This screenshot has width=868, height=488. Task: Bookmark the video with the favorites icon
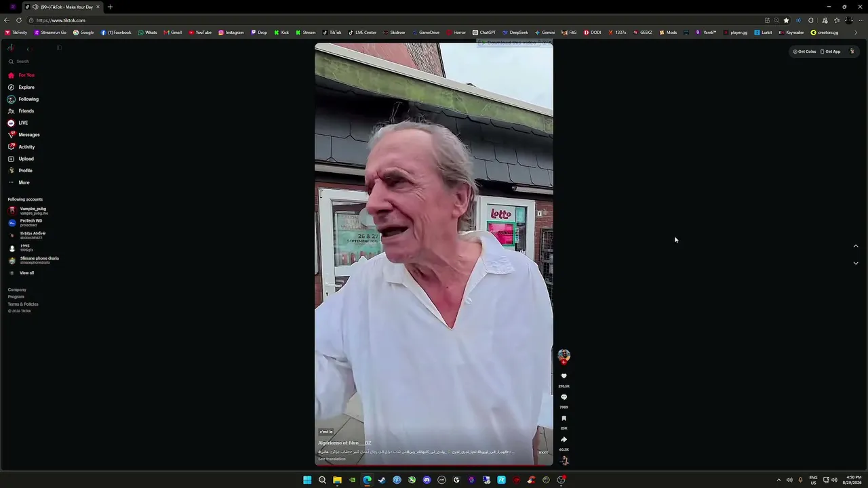(x=564, y=418)
